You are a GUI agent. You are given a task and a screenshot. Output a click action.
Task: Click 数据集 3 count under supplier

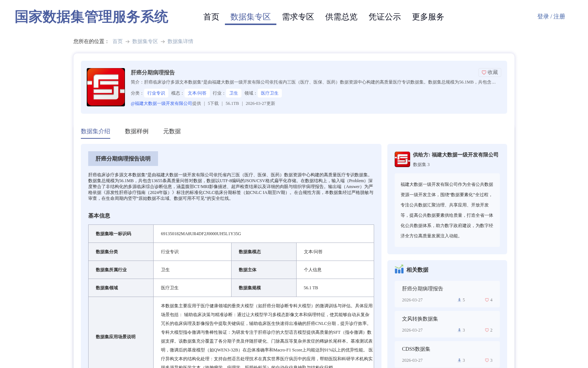[x=421, y=164]
